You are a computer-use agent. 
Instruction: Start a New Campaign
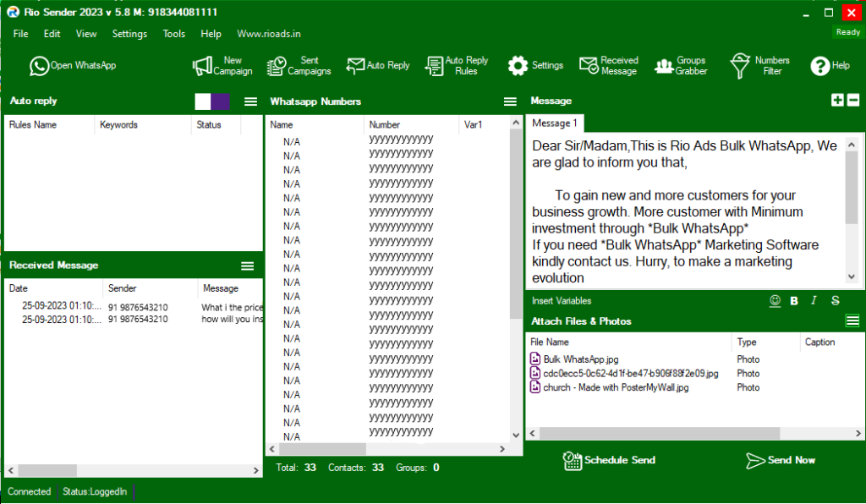pos(222,66)
